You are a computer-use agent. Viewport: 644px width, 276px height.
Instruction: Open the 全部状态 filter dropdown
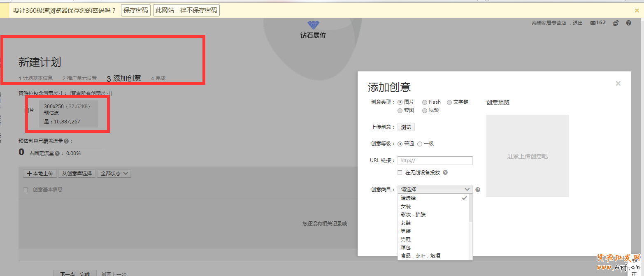[114, 174]
